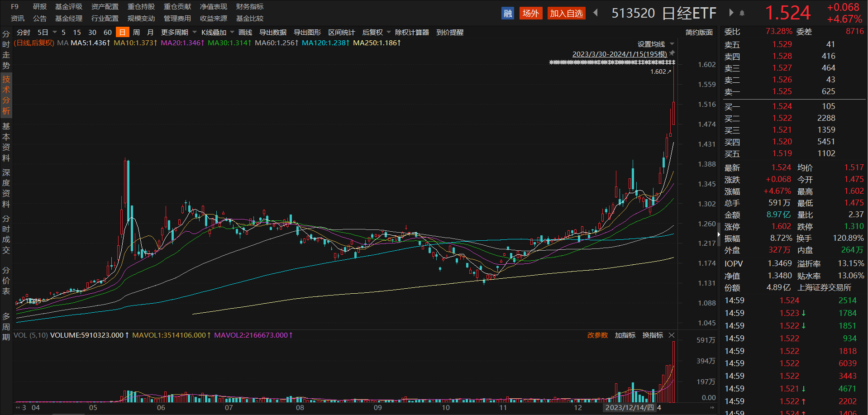The image size is (868, 415).
Task: Collapse the right quote panel handle
Action: pos(719,234)
